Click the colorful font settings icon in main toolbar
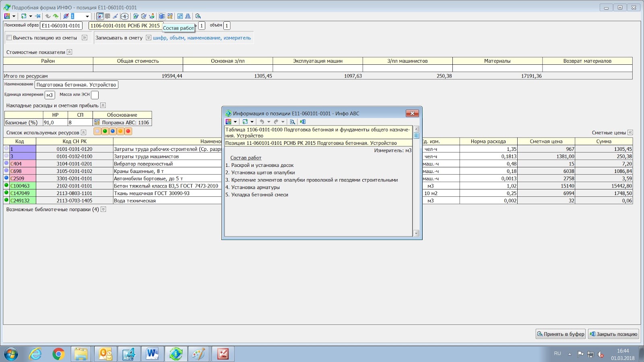 click(7, 16)
